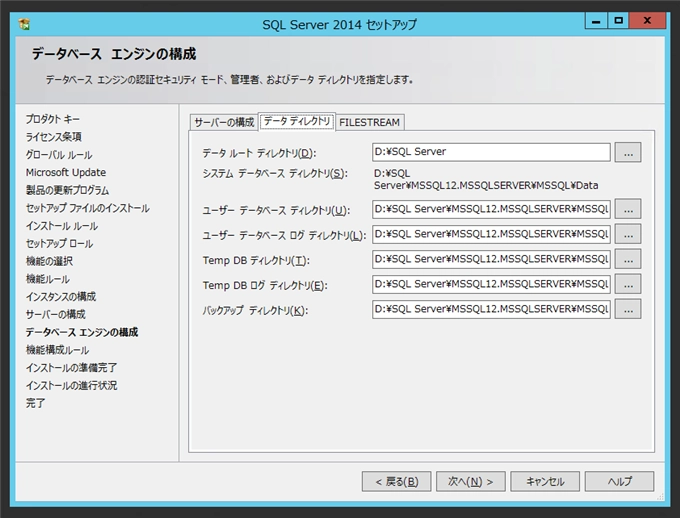
Task: Click the インストールの進行状況 step in sidebar
Action: tap(71, 385)
